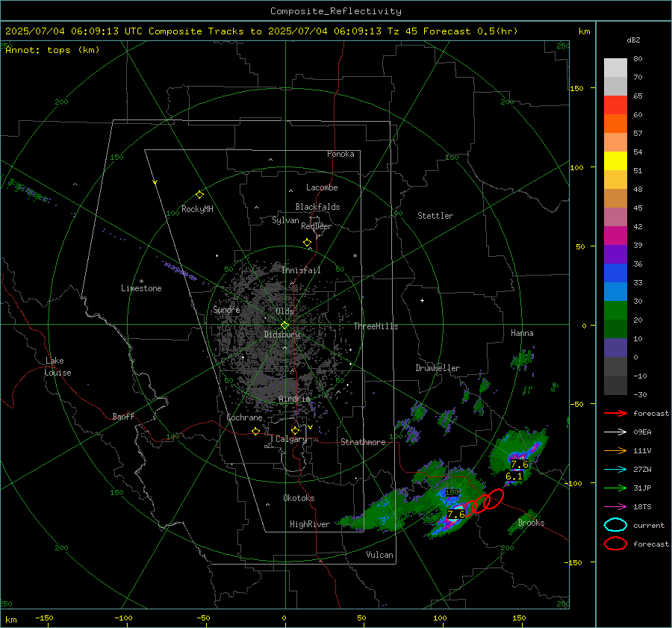
Task: Click the 51 dBZ yellow color swatch
Action: point(615,161)
